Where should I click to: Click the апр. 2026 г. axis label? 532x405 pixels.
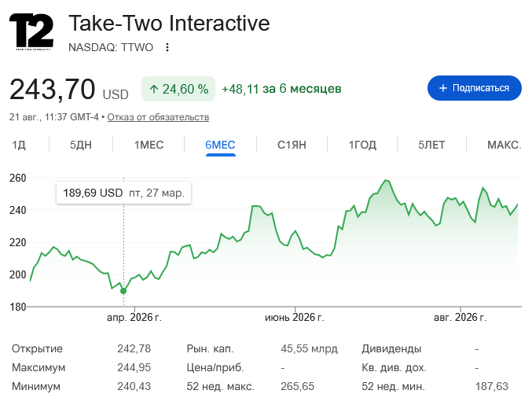click(x=134, y=318)
